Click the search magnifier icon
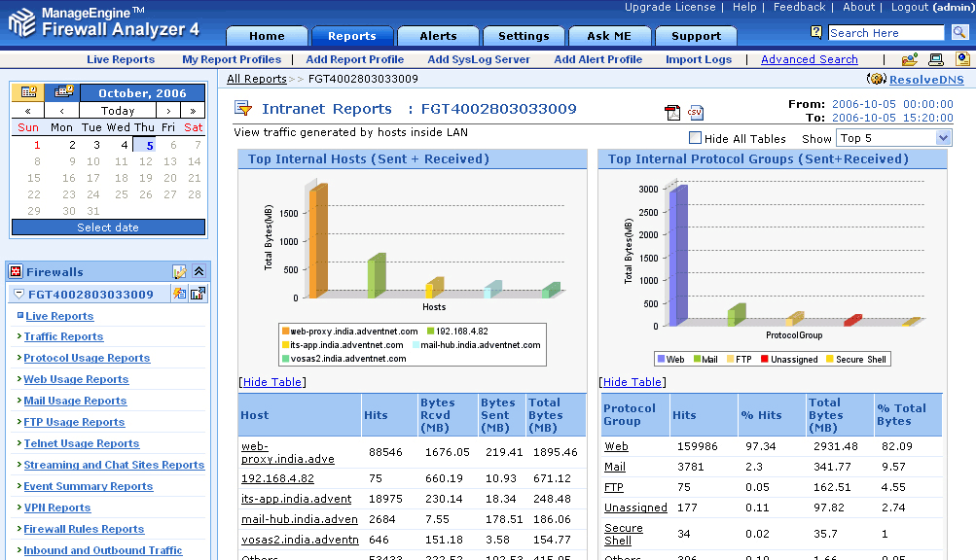The width and height of the screenshot is (976, 560). coord(959,33)
